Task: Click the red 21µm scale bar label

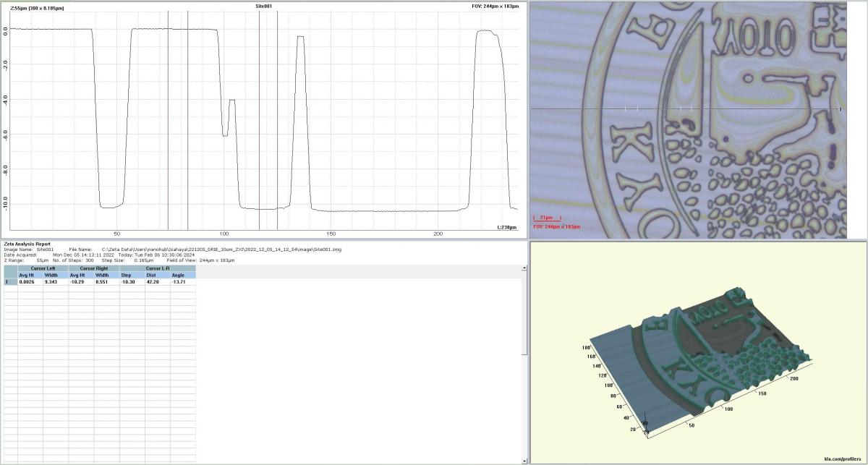Action: (x=546, y=217)
